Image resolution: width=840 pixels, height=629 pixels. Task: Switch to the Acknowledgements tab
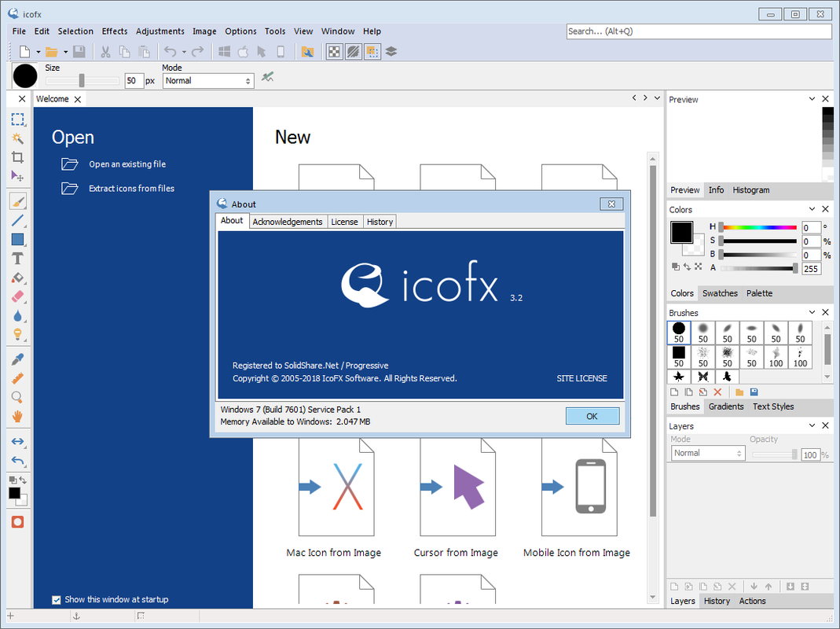coord(287,222)
